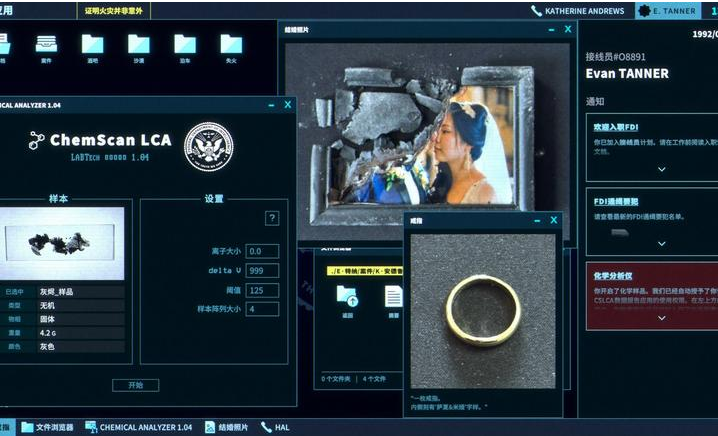Open the rightmost desktop folder icon
This screenshot has height=436, width=718.
[231, 48]
